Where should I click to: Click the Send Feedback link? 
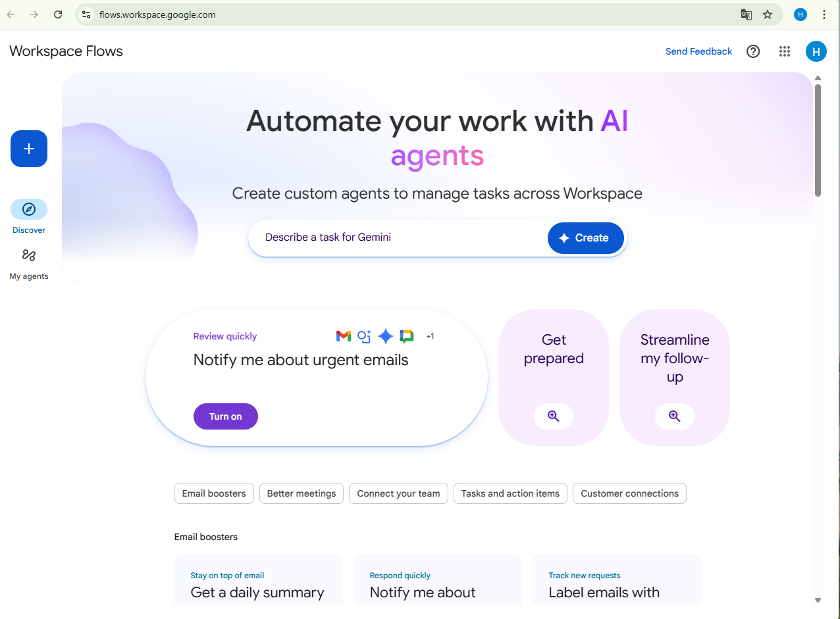698,51
